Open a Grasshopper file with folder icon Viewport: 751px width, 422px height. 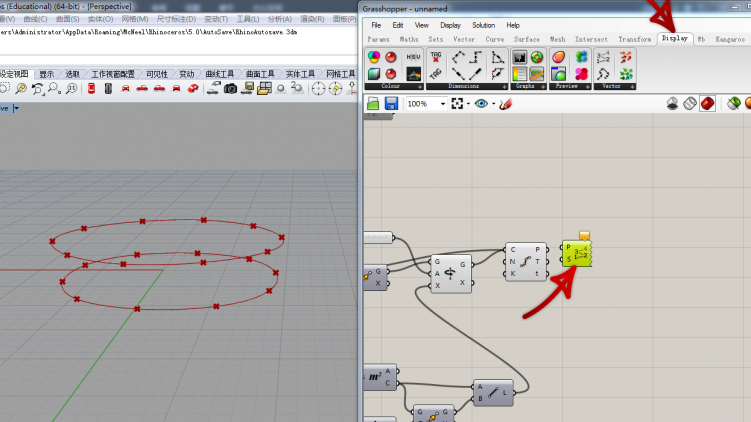tap(373, 103)
